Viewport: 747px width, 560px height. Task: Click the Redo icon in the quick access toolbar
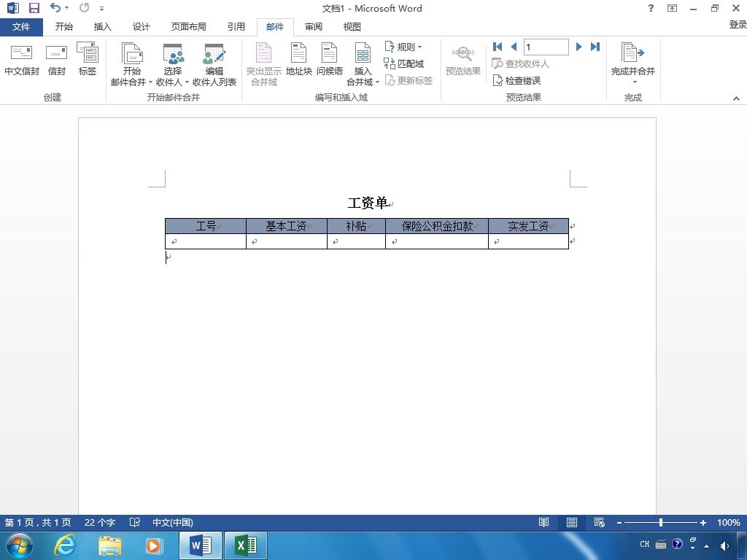click(85, 7)
